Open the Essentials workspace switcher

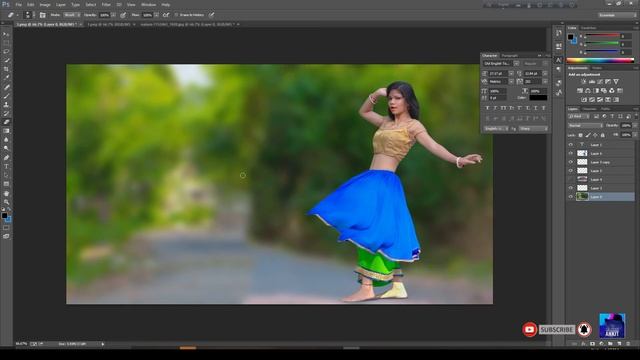pos(617,15)
